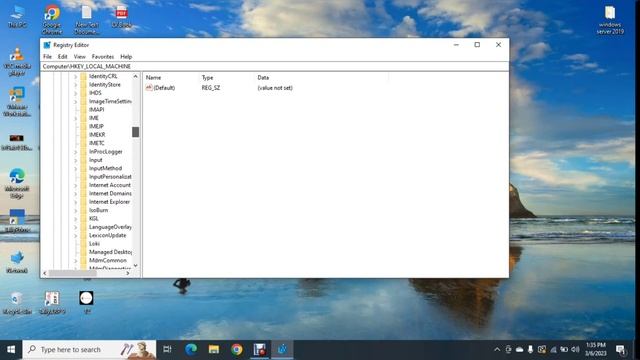Open This PC desktop icon
Viewport: 640px width, 360px height.
click(x=18, y=17)
